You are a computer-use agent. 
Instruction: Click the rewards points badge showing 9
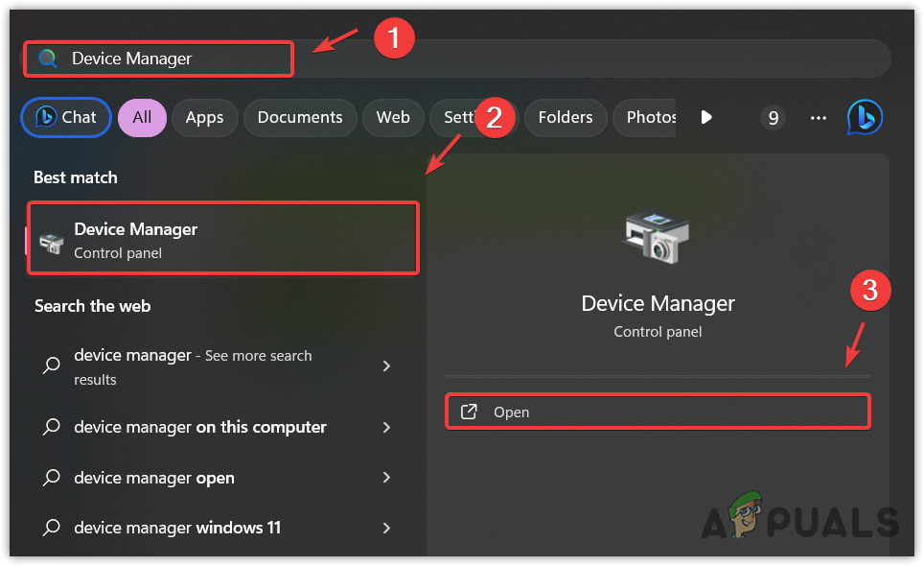point(774,118)
